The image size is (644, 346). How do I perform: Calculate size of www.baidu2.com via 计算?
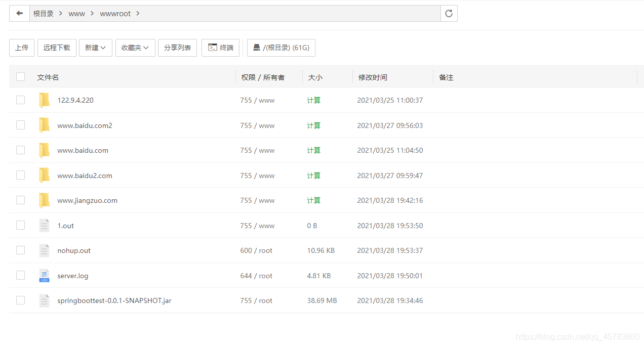[314, 176]
